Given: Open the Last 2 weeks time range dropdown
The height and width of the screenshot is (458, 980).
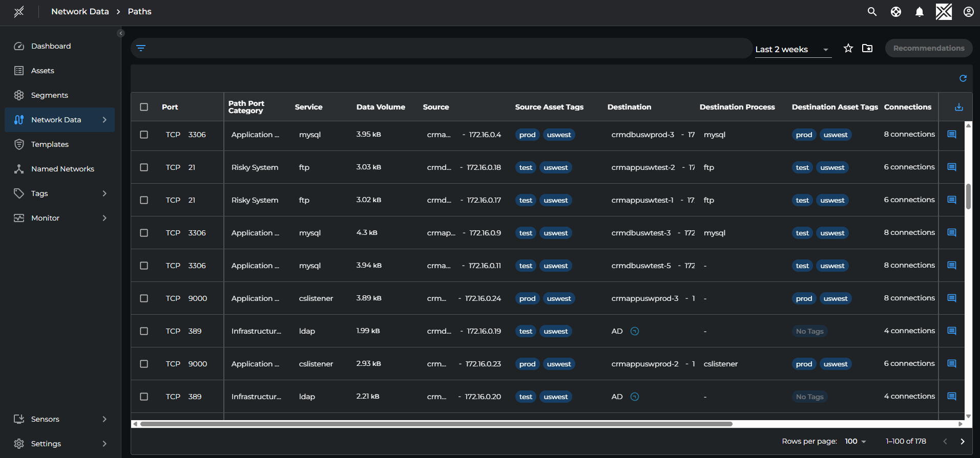Looking at the screenshot, I should [x=792, y=50].
